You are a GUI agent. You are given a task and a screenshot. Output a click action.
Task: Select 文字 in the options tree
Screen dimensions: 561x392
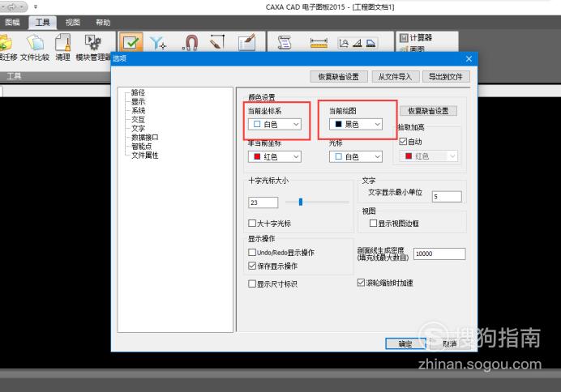point(138,128)
